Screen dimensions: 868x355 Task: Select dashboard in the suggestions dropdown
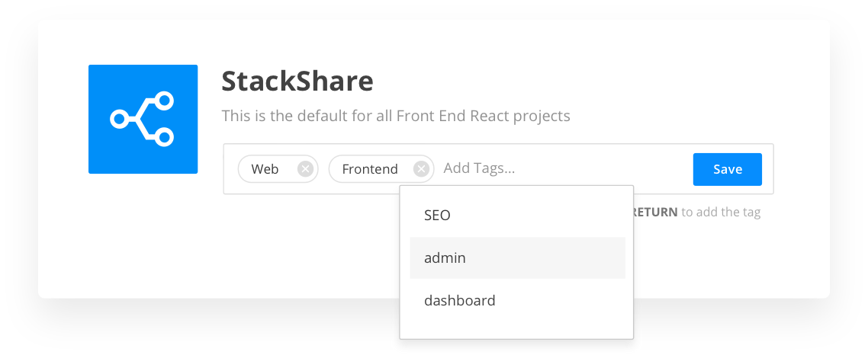(x=460, y=301)
